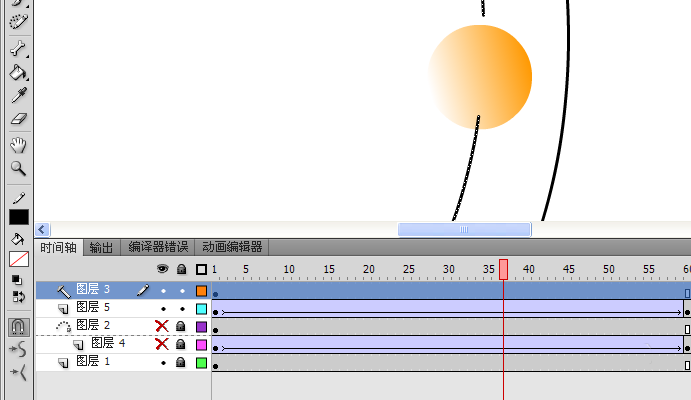Toggle visibility dot of 图层 3

[163, 291]
